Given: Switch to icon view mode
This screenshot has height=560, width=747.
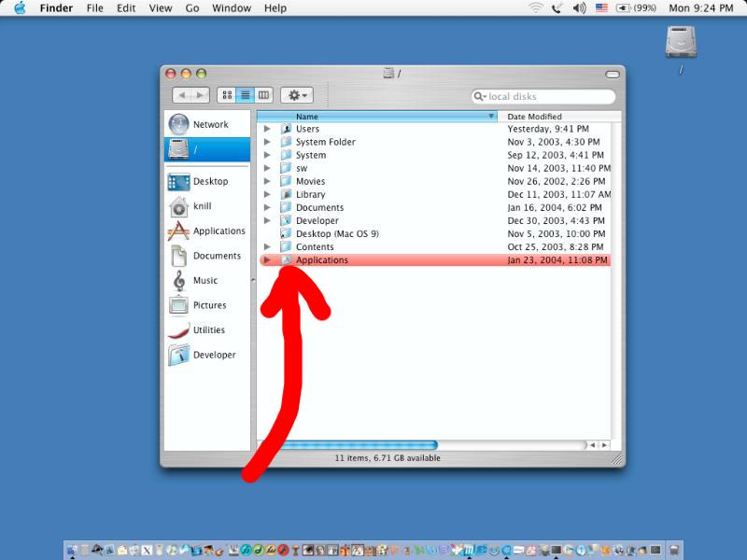Looking at the screenshot, I should click(x=227, y=95).
